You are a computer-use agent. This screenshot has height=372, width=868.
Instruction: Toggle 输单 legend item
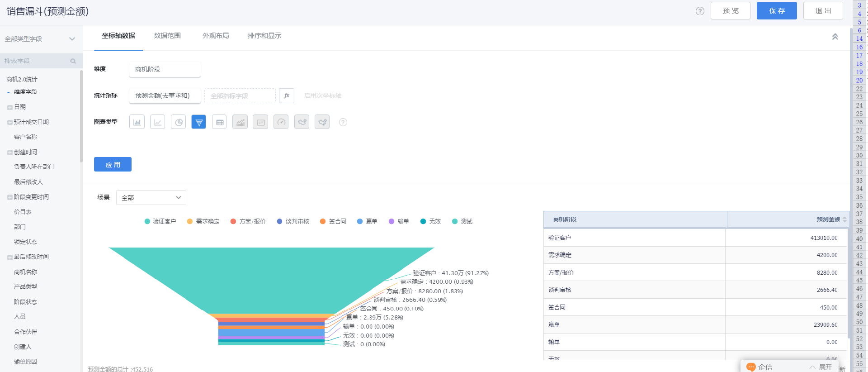399,221
